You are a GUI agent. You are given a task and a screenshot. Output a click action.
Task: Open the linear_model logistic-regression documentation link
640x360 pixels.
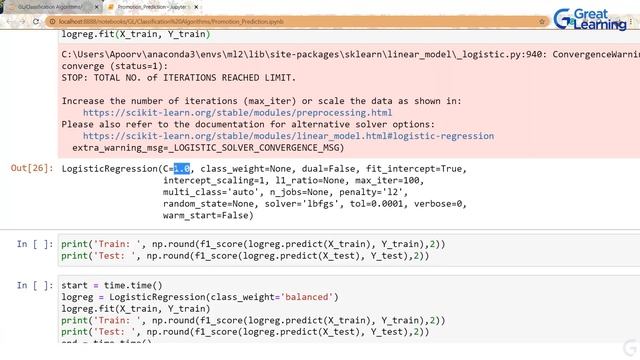(x=289, y=136)
